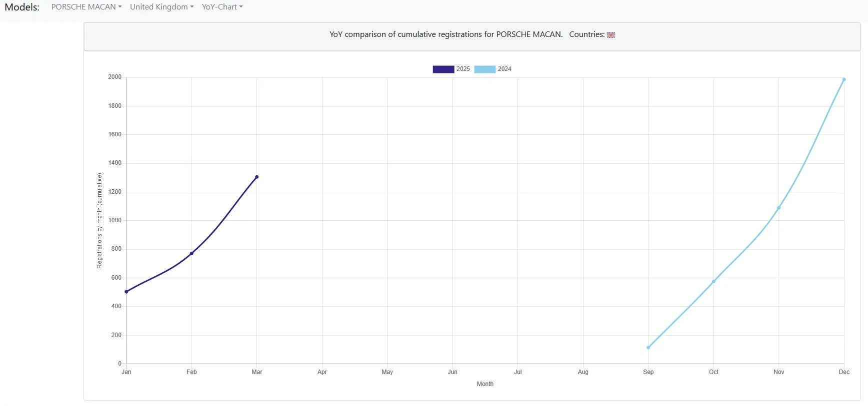This screenshot has height=406, width=868.
Task: Toggle the 2024 light blue legend swatch
Action: click(x=484, y=69)
